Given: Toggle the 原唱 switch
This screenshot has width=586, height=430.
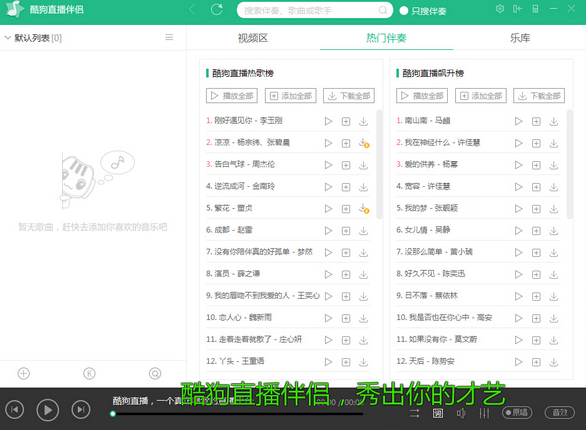Looking at the screenshot, I should pyautogui.click(x=517, y=412).
